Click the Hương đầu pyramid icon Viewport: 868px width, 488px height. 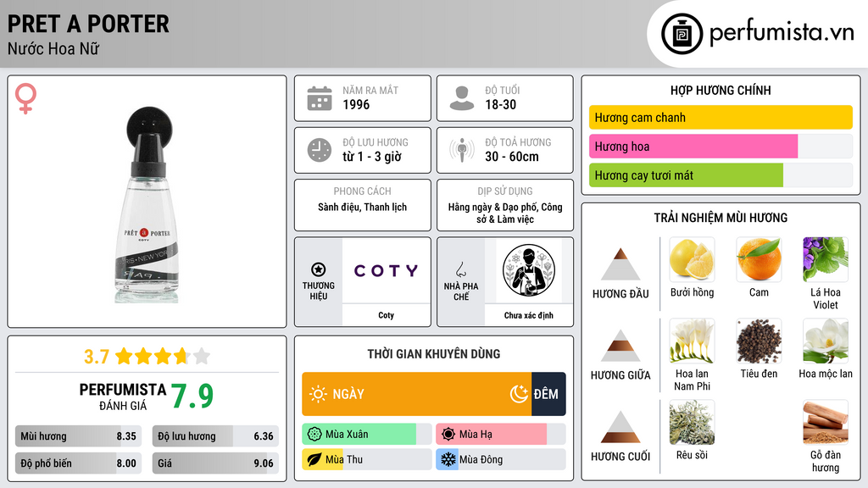620,264
